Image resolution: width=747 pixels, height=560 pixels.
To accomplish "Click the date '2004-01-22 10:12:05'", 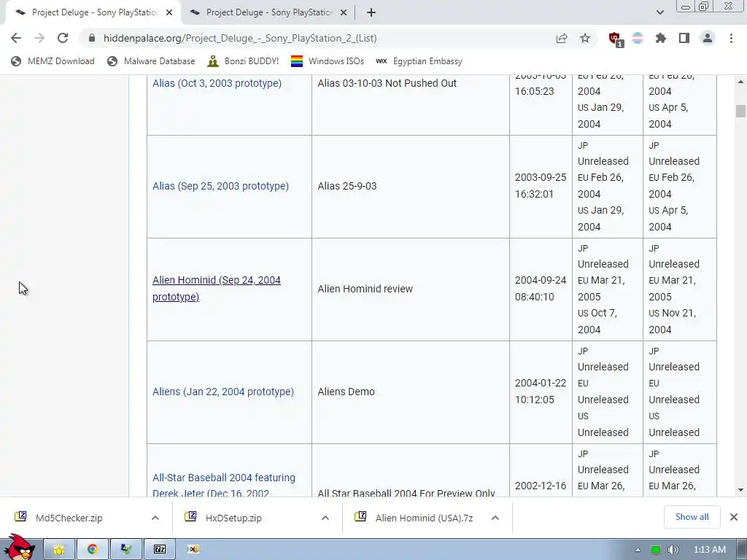I will pos(541,392).
